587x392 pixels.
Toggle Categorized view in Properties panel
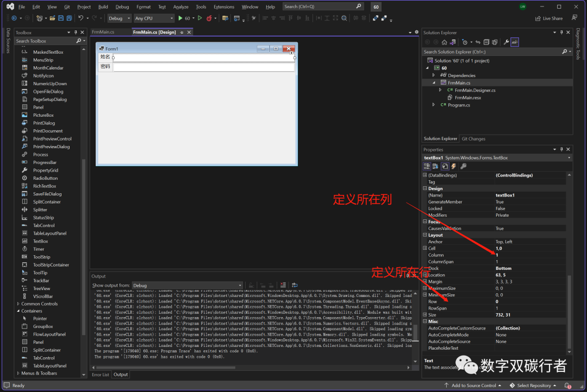point(428,166)
